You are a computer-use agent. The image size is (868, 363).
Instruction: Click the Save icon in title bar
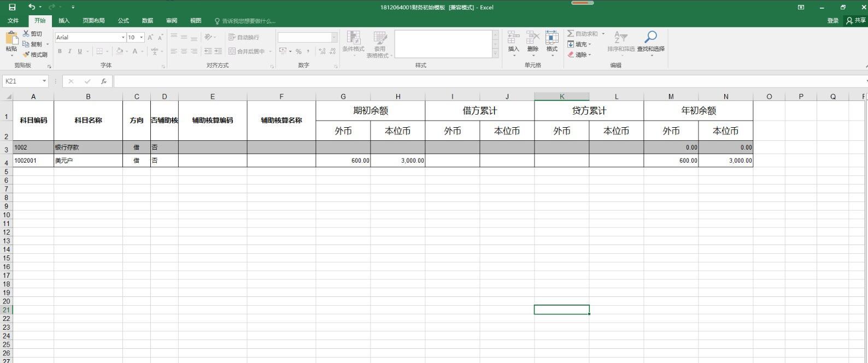12,7
